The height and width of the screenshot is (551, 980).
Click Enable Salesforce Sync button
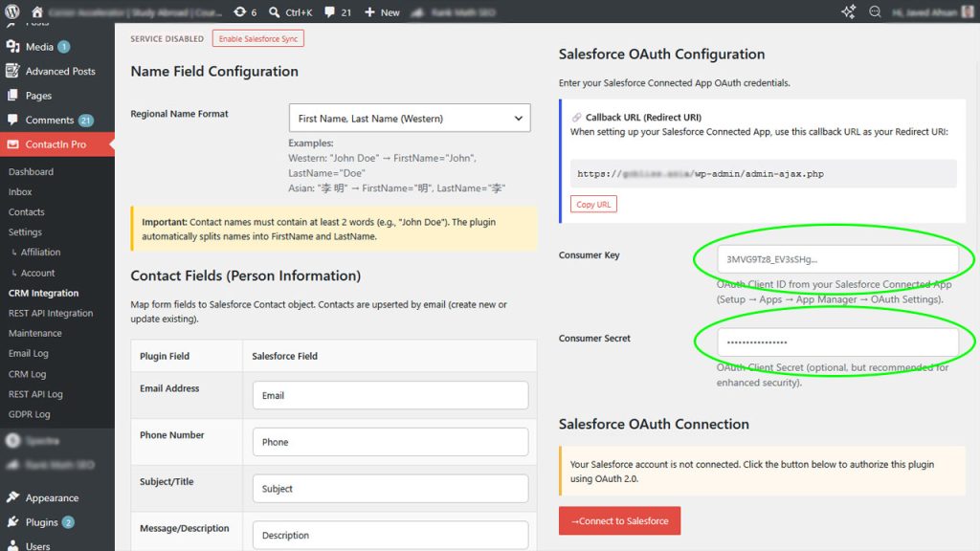click(x=258, y=38)
